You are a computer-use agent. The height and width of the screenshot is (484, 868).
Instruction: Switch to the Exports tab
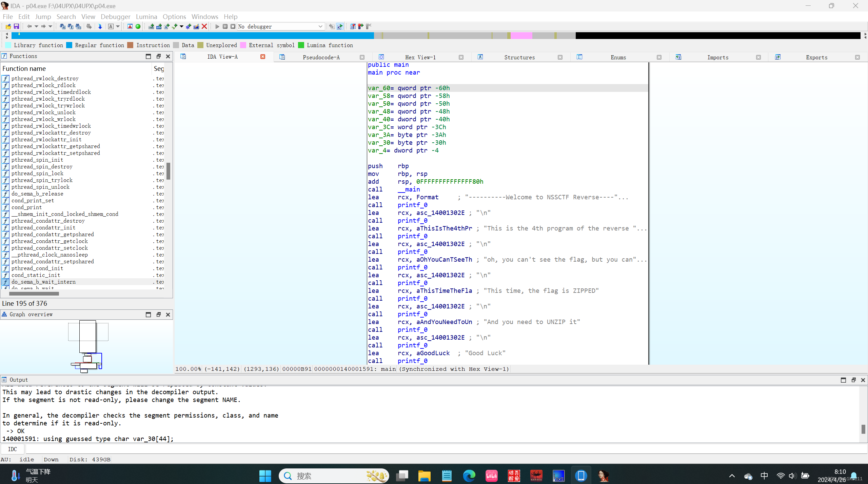tap(816, 57)
